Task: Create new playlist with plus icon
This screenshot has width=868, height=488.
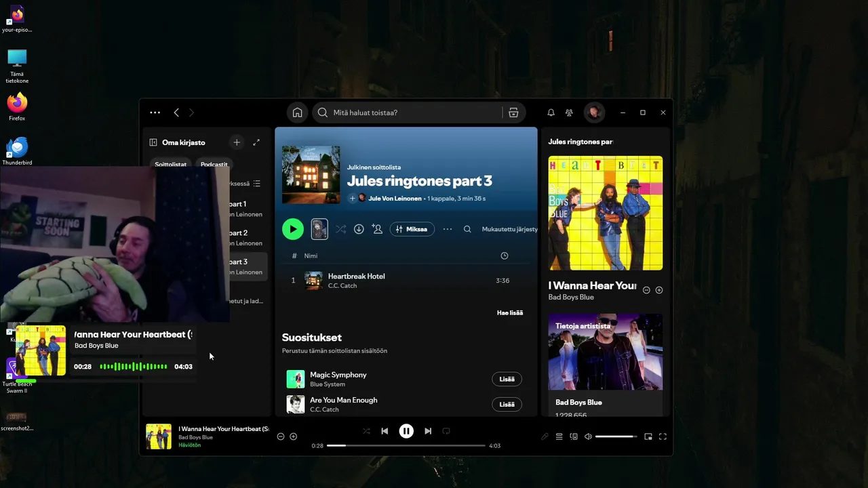Action: [x=236, y=142]
